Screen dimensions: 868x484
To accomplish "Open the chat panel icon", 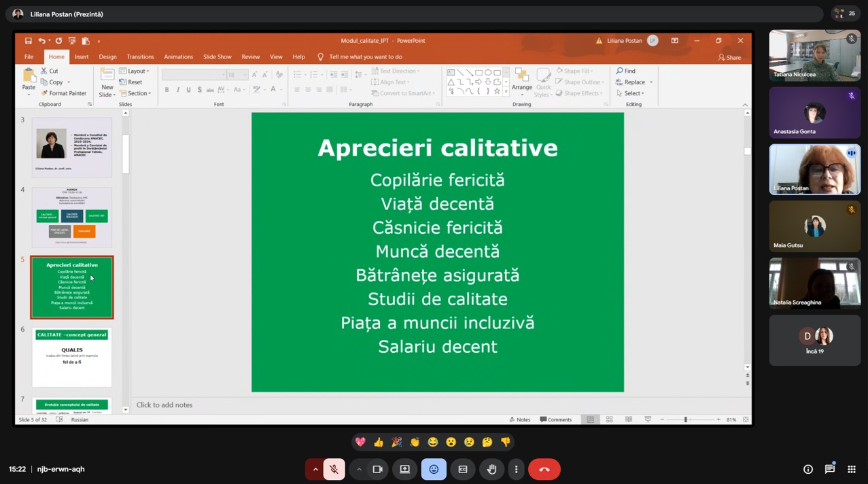I will (x=830, y=469).
